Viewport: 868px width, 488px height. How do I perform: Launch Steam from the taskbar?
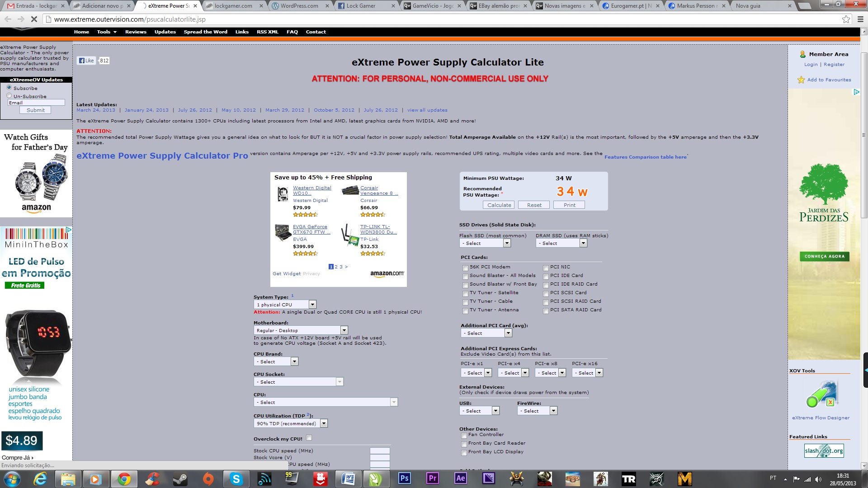pyautogui.click(x=180, y=479)
